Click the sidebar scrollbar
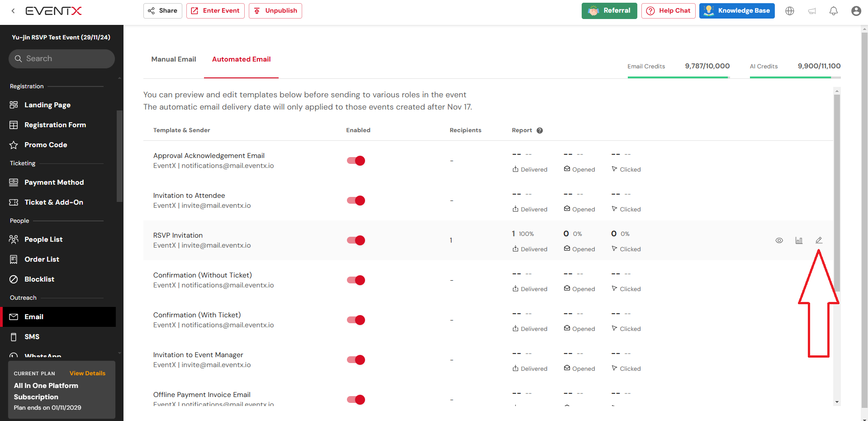 [x=119, y=156]
